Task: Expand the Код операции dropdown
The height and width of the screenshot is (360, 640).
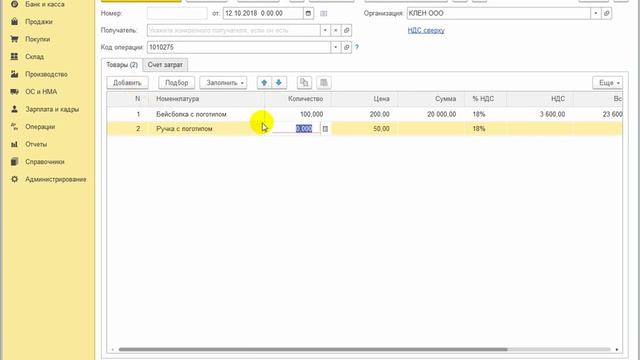Action: pos(336,47)
